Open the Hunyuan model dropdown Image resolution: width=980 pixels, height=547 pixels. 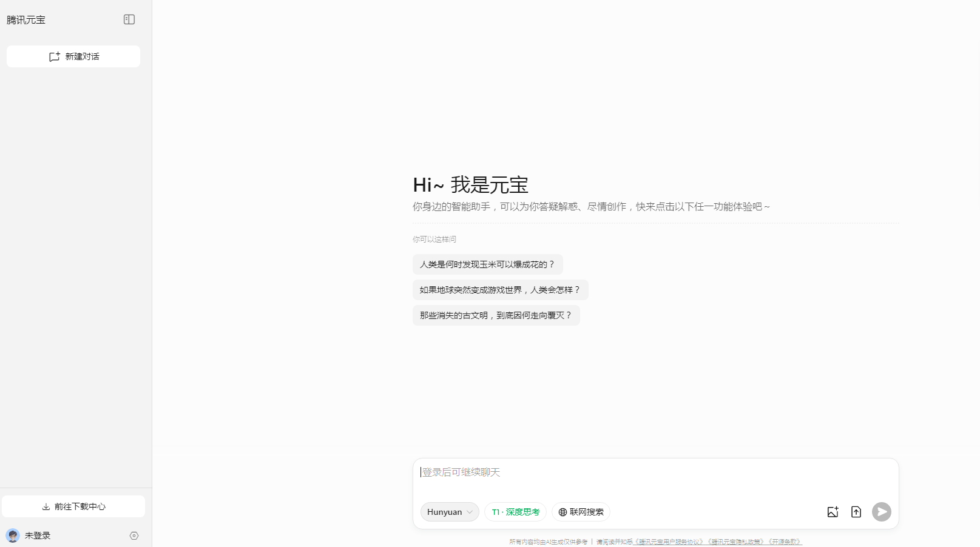449,512
